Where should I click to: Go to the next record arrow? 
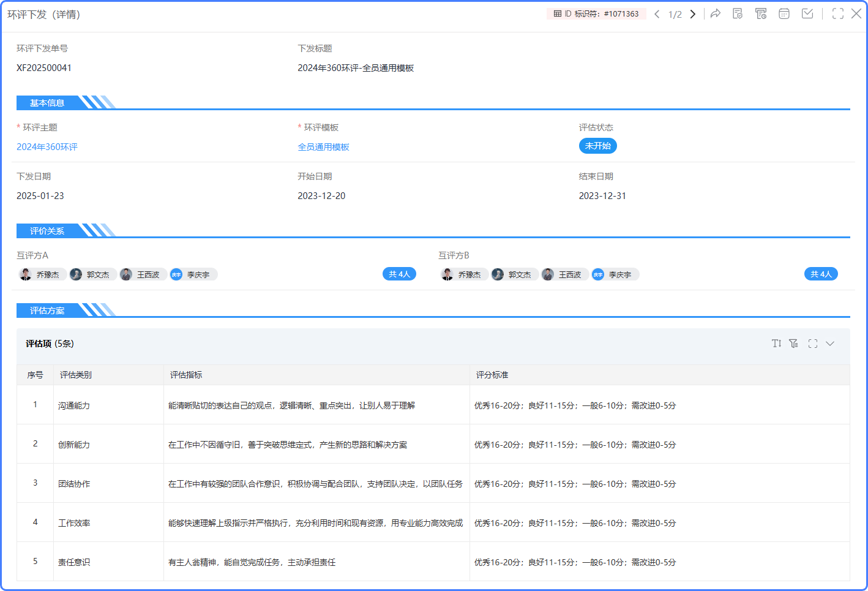point(693,14)
